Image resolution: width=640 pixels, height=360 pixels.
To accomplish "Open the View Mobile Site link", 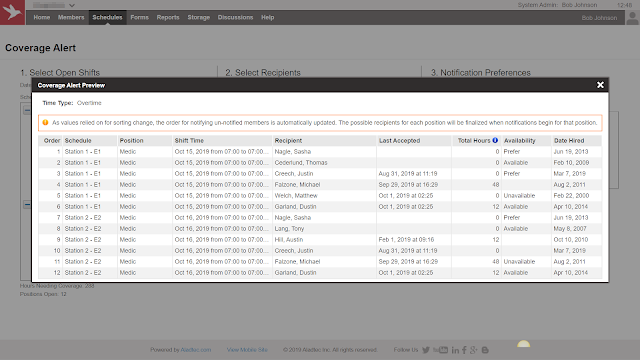I will click(x=247, y=350).
